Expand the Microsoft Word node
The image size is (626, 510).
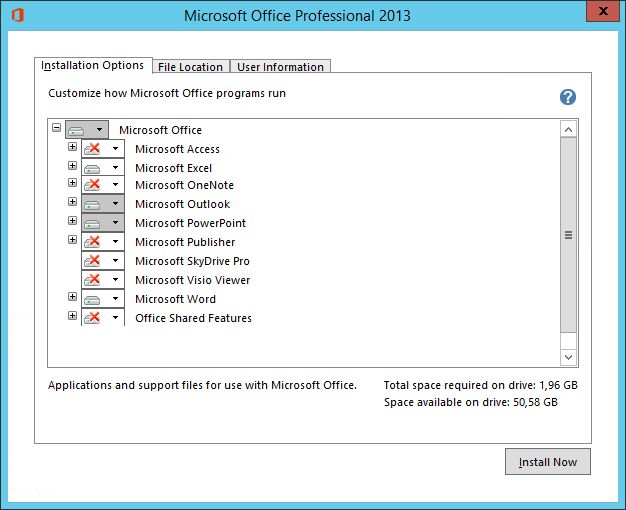(x=72, y=296)
